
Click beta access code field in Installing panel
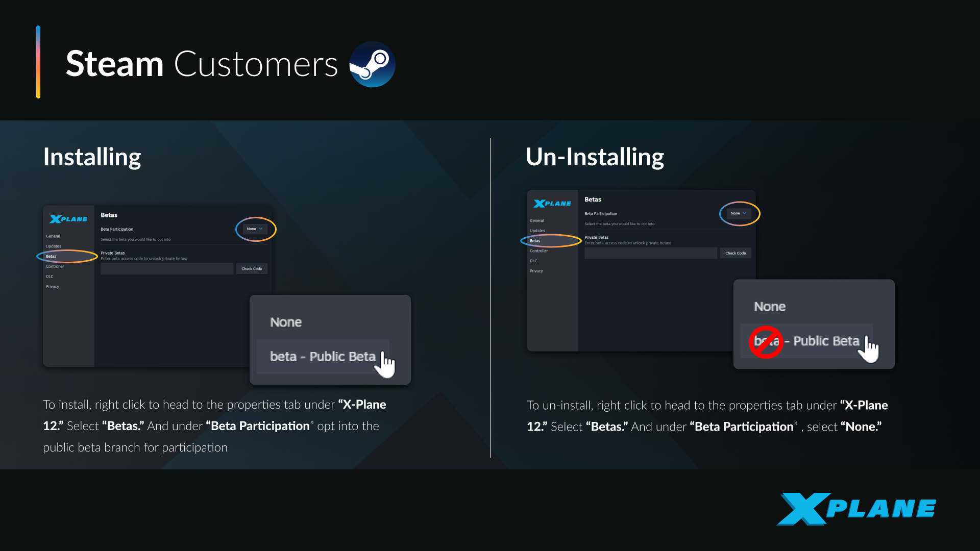tap(166, 269)
